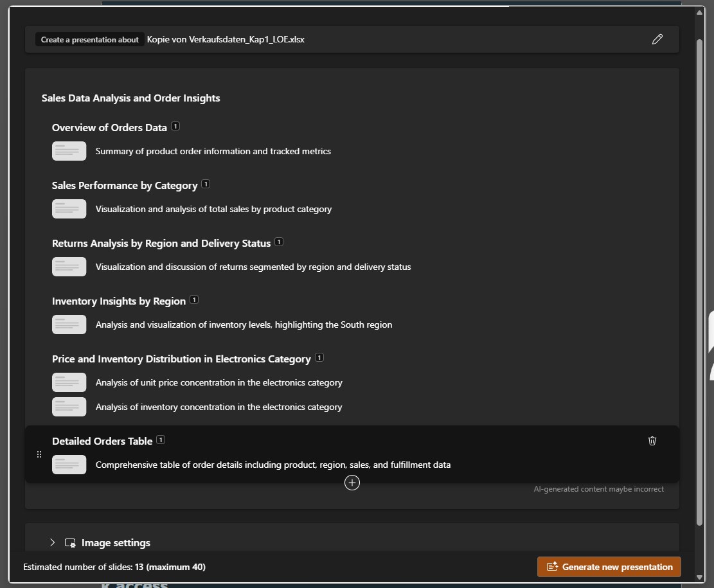Click the slide count badge beside Returns Analysis heading
This screenshot has height=588, width=714.
point(279,242)
